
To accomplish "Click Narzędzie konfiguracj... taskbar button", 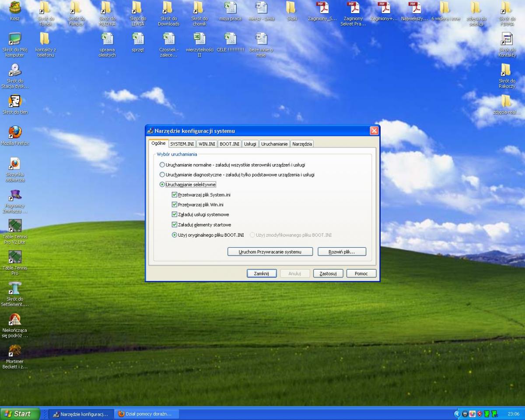I will (x=81, y=414).
